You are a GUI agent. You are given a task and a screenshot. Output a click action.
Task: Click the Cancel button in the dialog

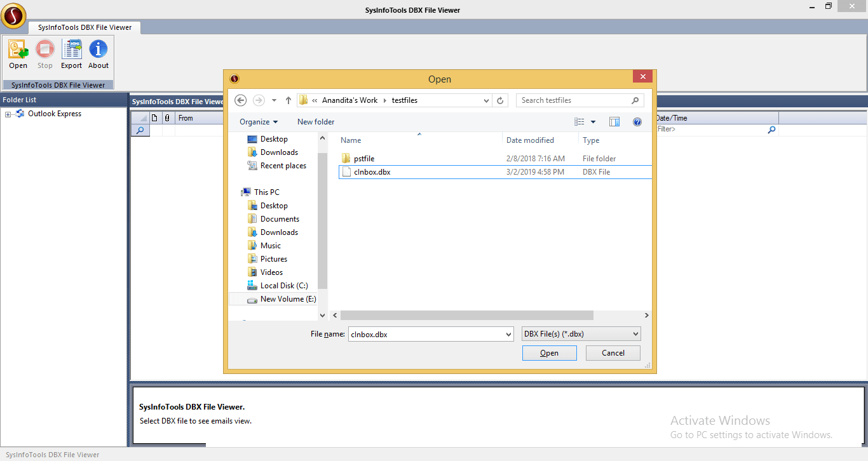pyautogui.click(x=613, y=353)
